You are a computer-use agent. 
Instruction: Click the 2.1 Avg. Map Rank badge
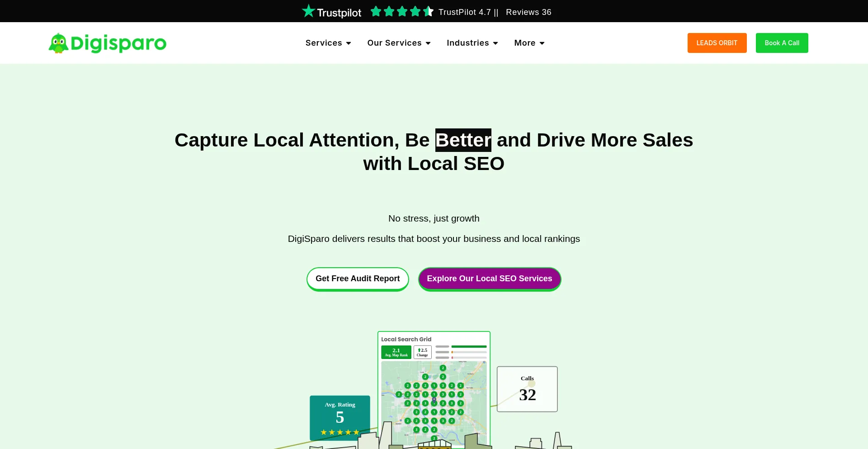396,352
